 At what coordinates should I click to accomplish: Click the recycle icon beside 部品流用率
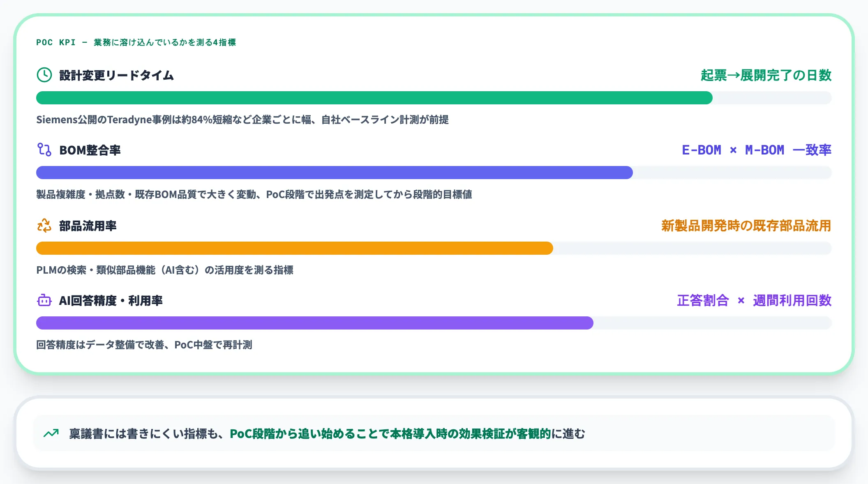(x=44, y=226)
